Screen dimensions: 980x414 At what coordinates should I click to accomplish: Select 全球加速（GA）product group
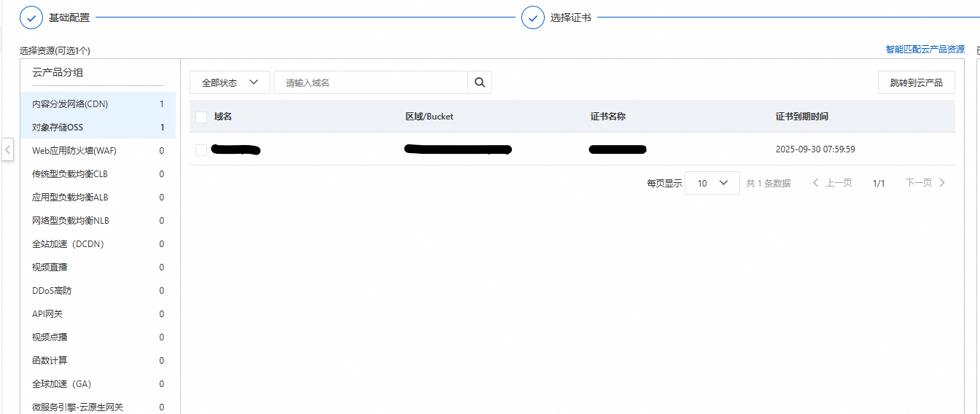coord(98,384)
